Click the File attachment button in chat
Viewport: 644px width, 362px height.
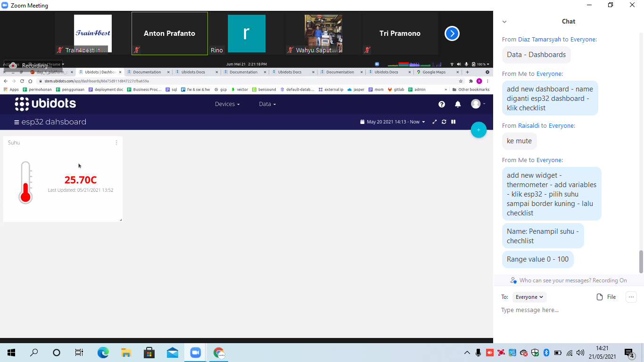click(606, 297)
